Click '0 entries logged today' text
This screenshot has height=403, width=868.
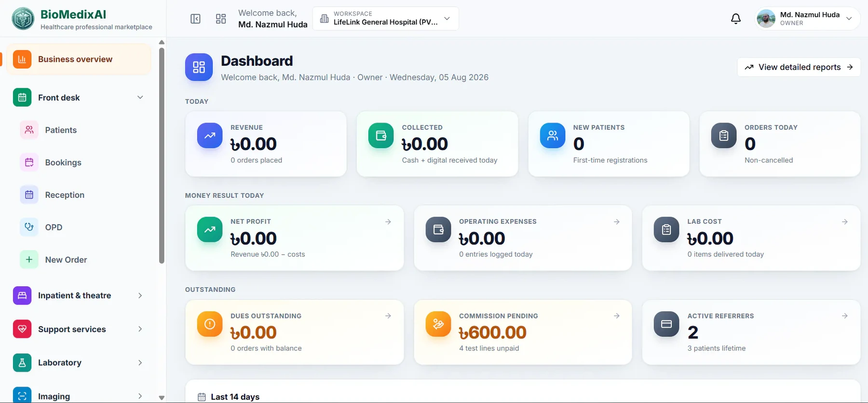click(x=496, y=254)
